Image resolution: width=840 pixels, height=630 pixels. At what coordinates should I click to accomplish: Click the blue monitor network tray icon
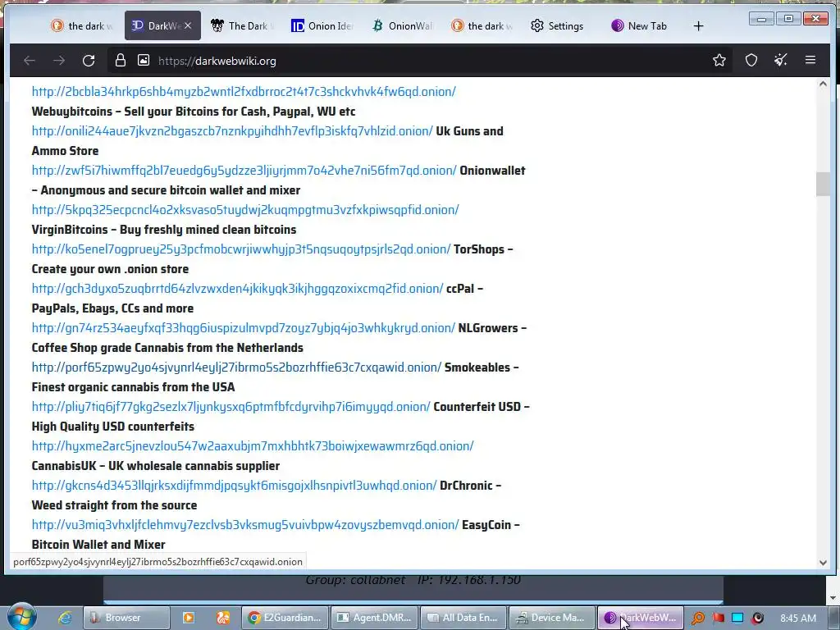click(x=737, y=618)
